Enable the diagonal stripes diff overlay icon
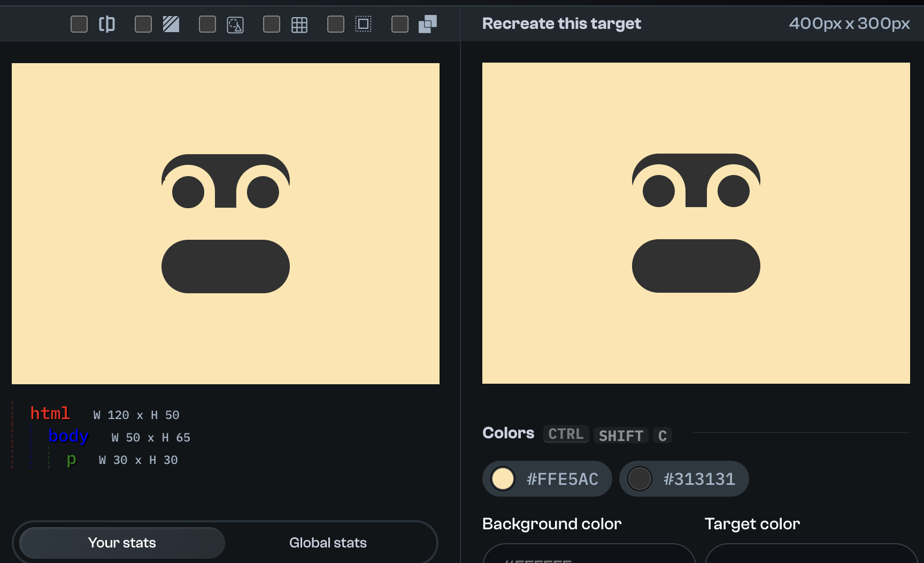924x563 pixels. (171, 24)
